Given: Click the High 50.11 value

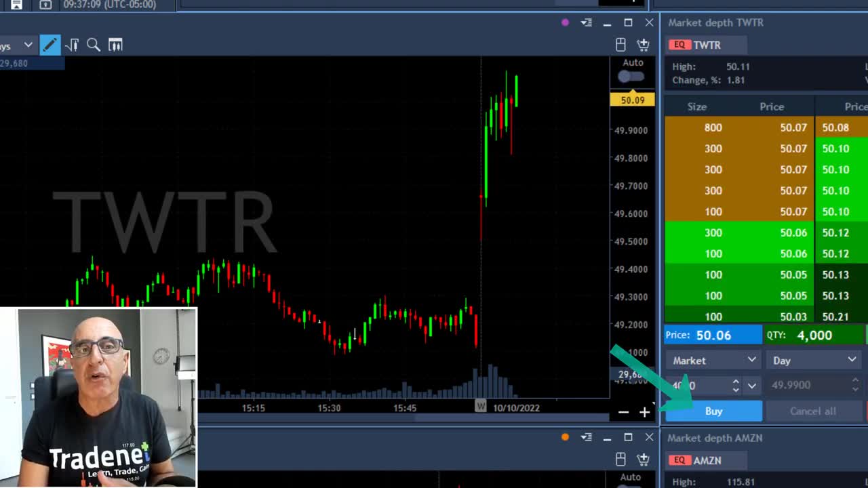Looking at the screenshot, I should click(x=738, y=66).
